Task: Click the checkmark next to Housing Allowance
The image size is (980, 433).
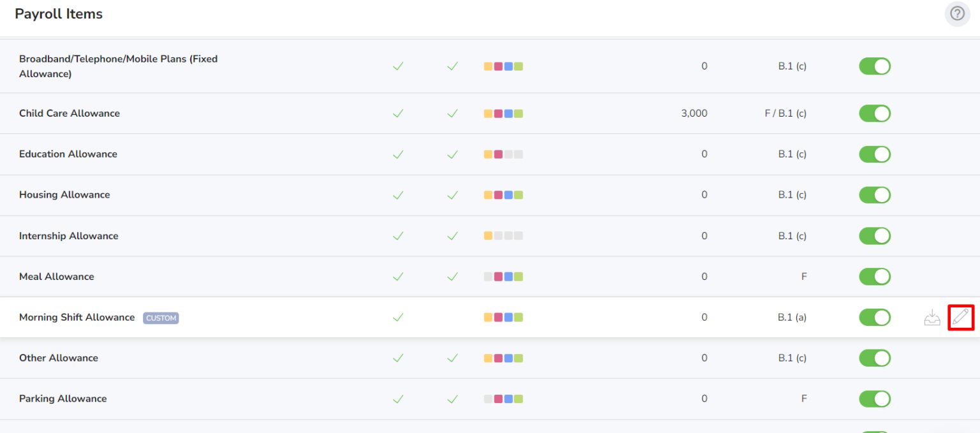Action: coord(398,194)
